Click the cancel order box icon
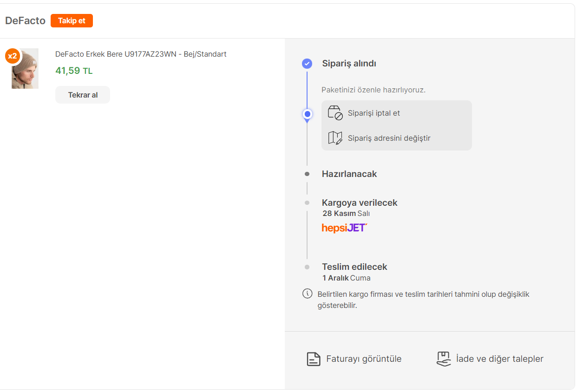The image size is (583, 392). pyautogui.click(x=335, y=113)
